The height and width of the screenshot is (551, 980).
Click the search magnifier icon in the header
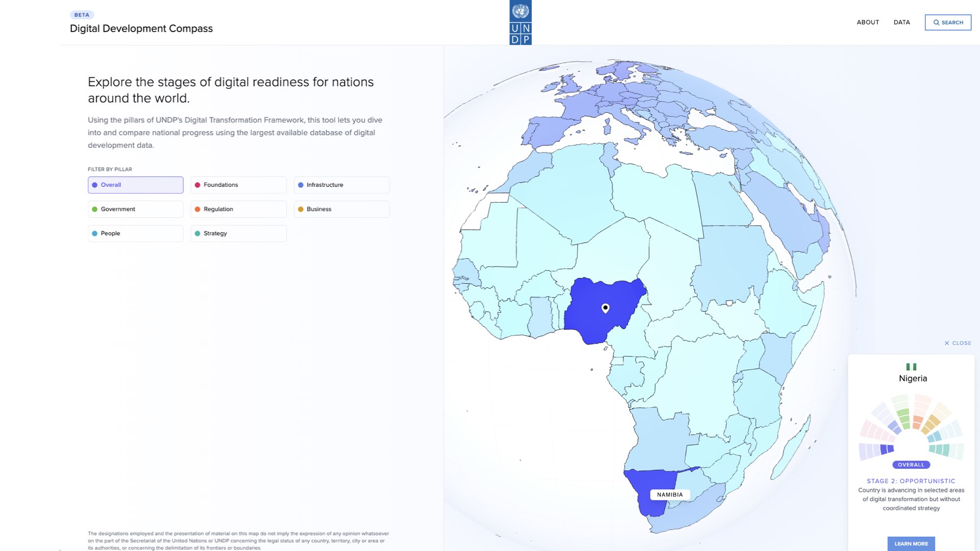point(937,22)
